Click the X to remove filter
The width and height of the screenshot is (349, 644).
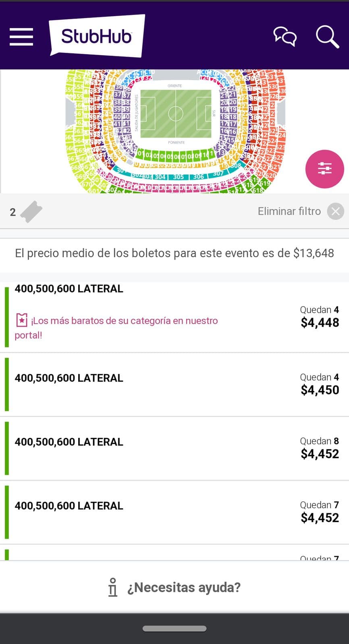pos(335,211)
